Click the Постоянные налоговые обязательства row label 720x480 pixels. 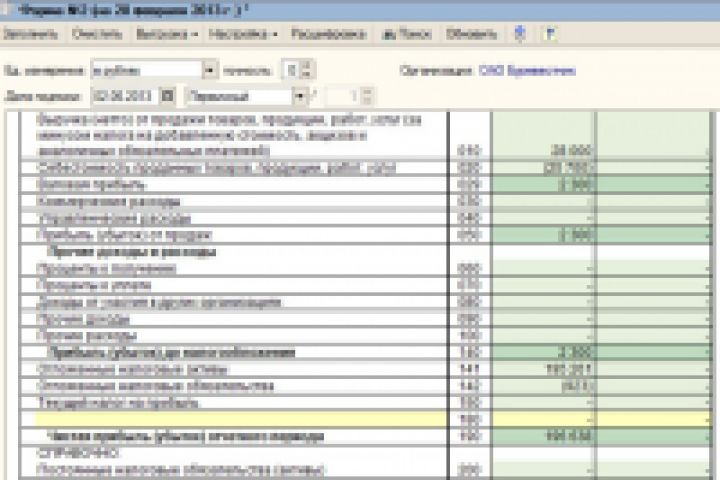tap(182, 470)
